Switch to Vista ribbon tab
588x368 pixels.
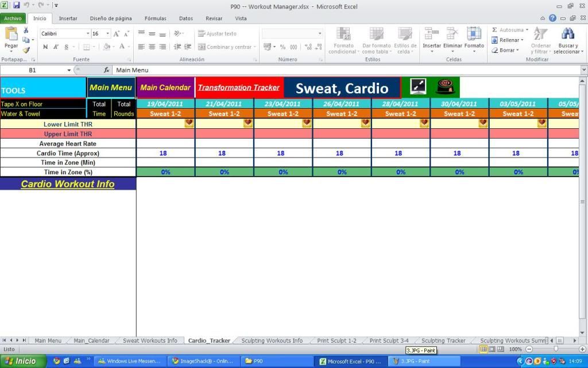[241, 18]
